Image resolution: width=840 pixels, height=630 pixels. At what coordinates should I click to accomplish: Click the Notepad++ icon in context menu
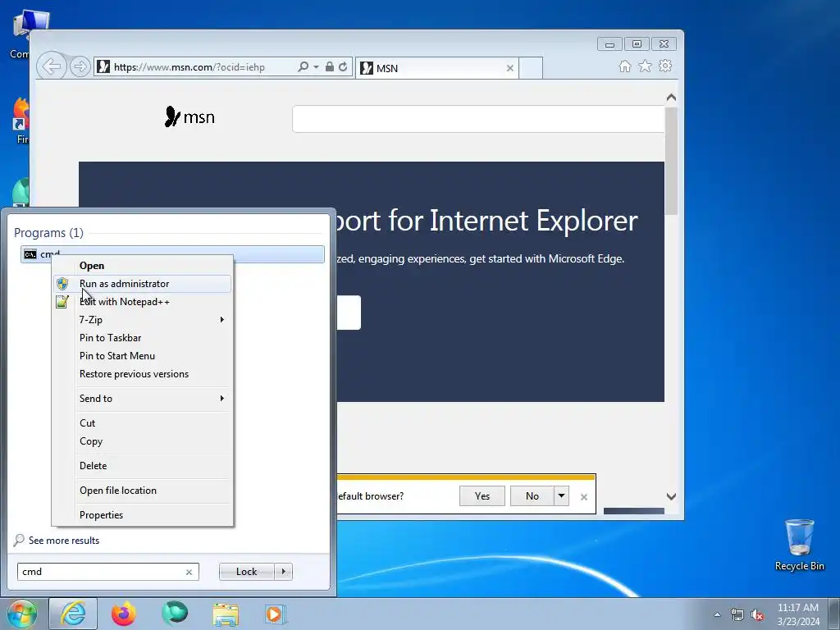(62, 302)
